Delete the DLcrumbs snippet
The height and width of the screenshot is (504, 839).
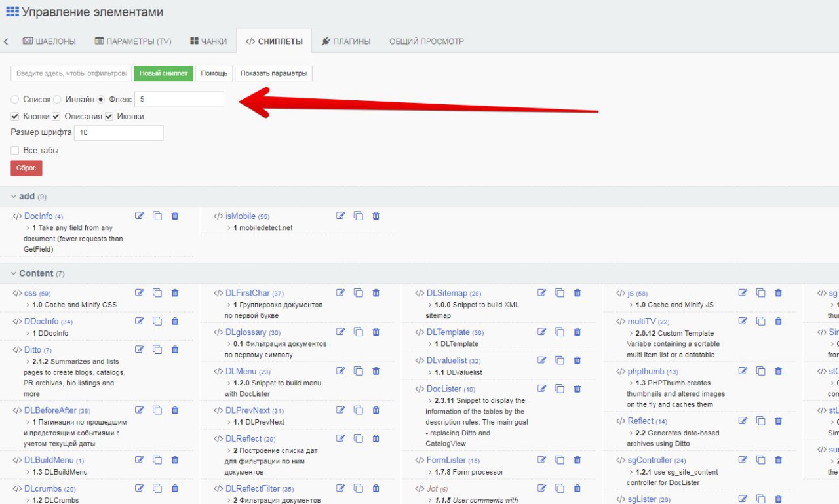coord(175,488)
